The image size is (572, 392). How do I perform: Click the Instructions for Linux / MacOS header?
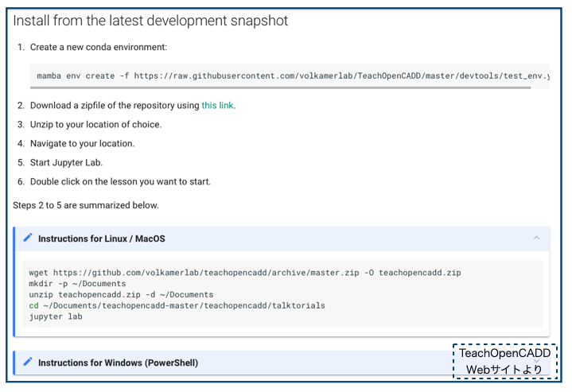tap(282, 239)
